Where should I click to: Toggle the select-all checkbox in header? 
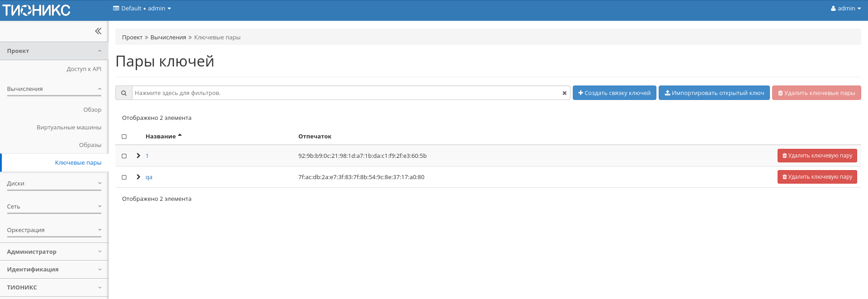(124, 137)
